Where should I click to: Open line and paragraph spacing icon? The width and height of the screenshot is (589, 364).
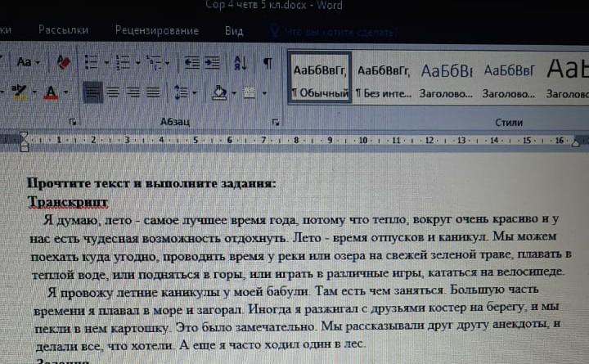182,92
